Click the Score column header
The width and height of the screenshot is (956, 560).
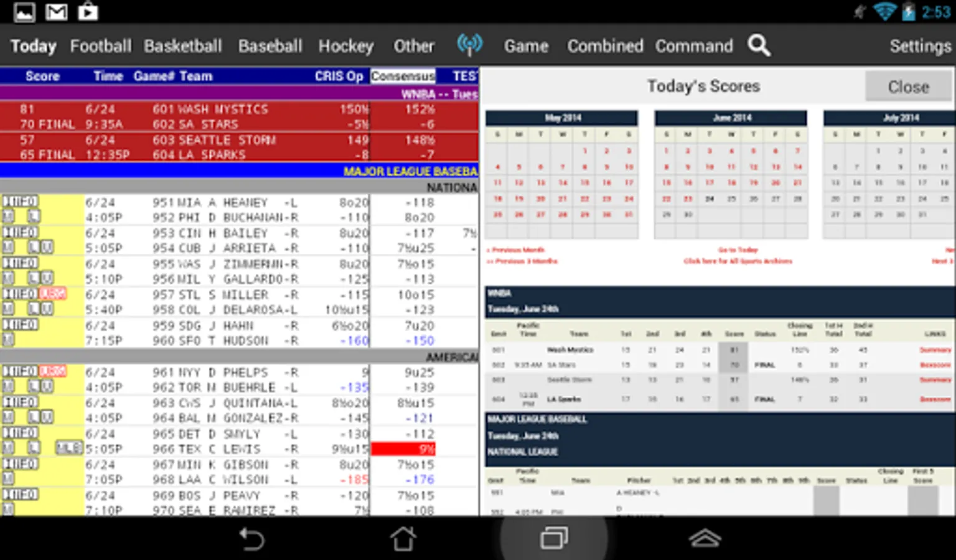(x=42, y=76)
